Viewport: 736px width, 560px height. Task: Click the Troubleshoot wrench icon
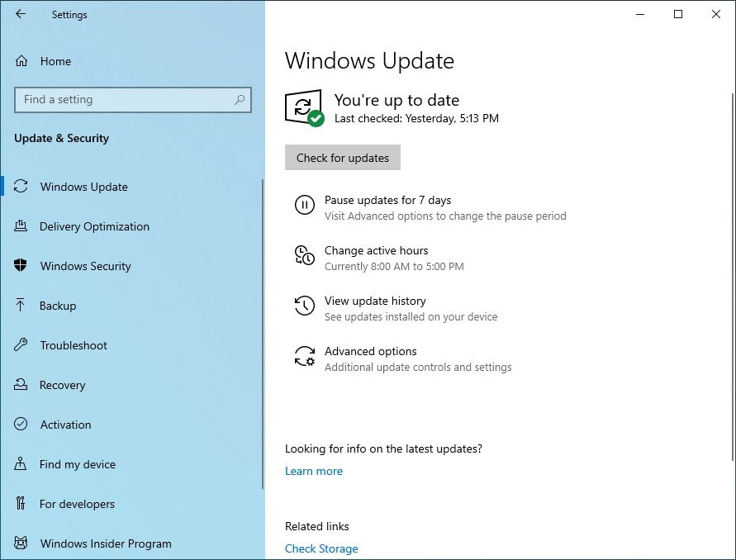click(x=21, y=345)
